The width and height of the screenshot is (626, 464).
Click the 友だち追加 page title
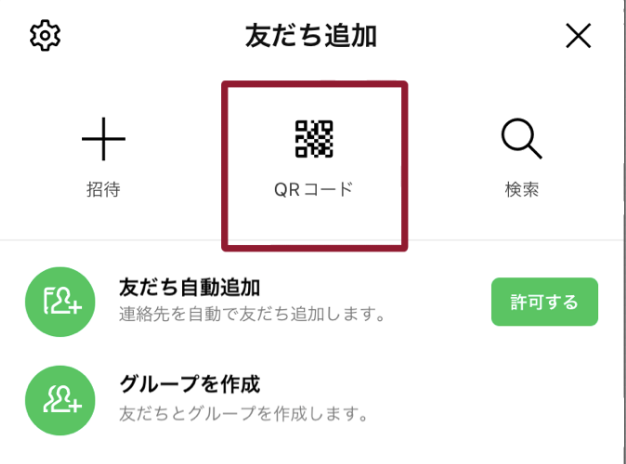pos(311,36)
